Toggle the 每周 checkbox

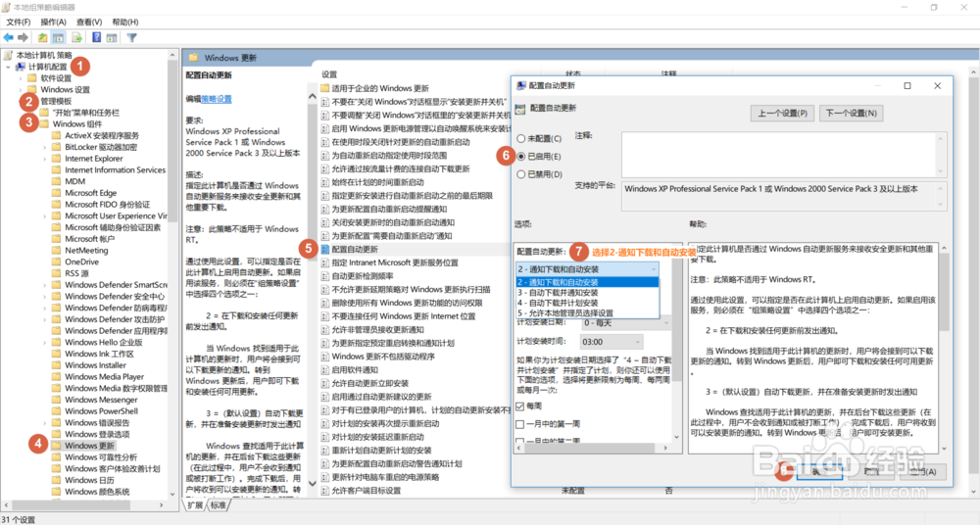pyautogui.click(x=520, y=406)
